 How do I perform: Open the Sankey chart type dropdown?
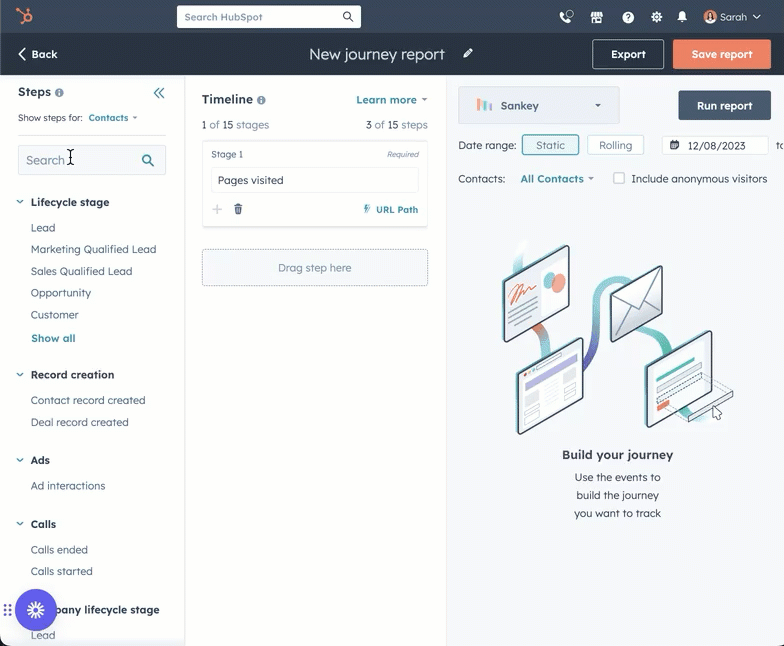[x=538, y=105]
